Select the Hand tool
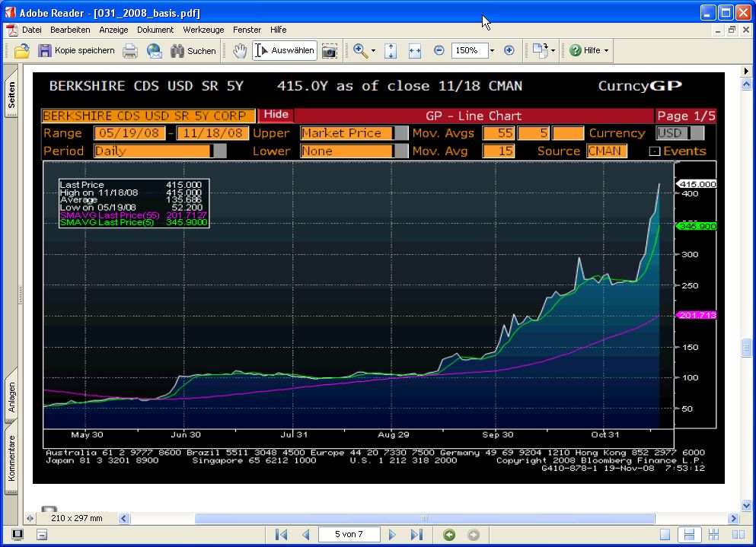 (x=240, y=51)
